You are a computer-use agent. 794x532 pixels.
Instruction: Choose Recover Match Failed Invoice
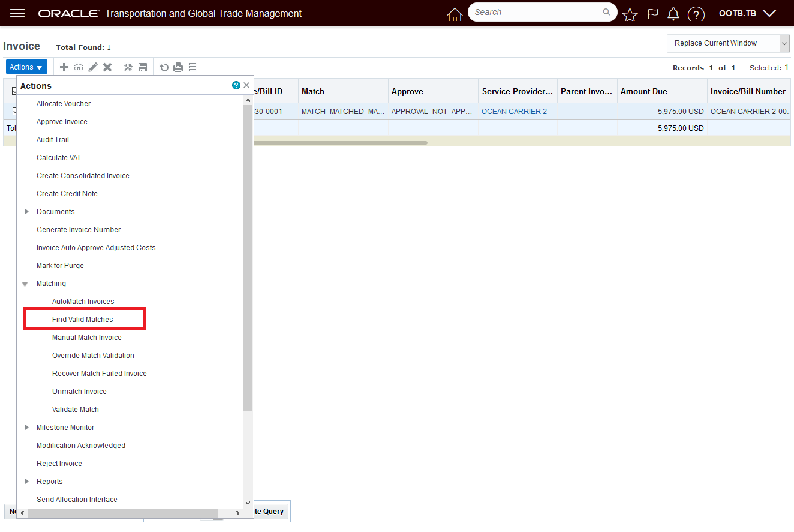click(100, 374)
